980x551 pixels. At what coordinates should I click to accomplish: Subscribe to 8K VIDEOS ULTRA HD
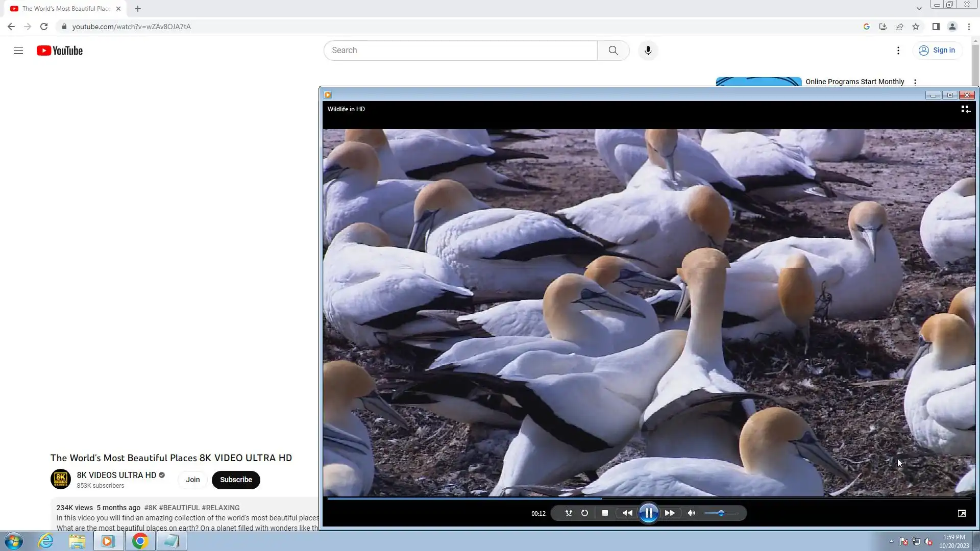(x=236, y=480)
